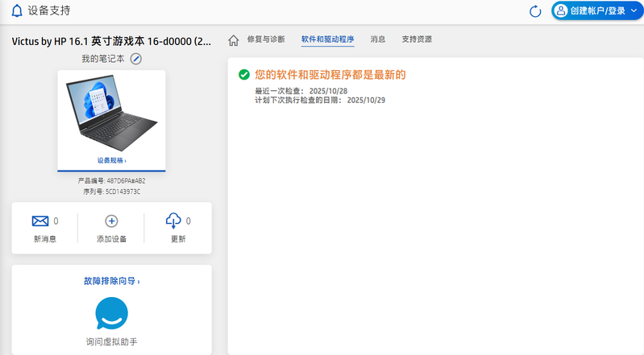Viewport: 644px width, 355px height.
Task: Click the 您的软件和驱动程序都是最新的 heading
Action: tap(330, 75)
